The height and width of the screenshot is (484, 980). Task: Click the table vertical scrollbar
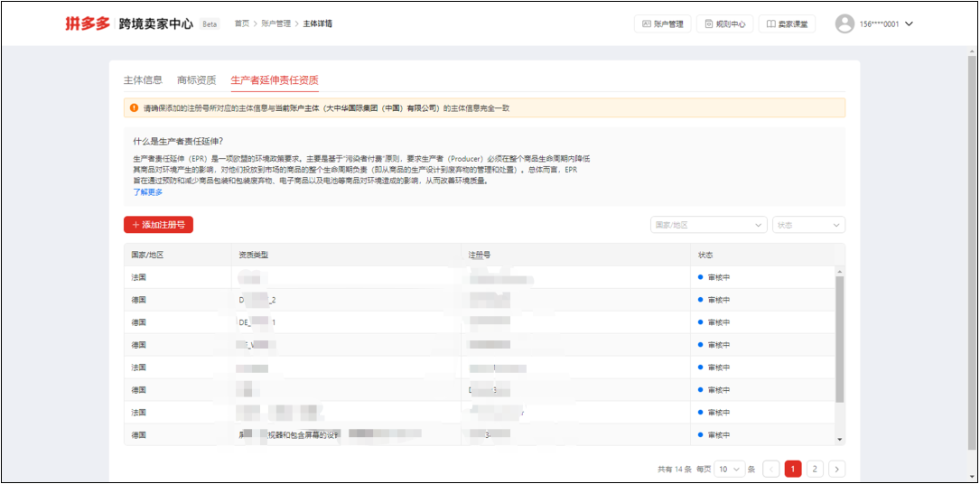pyautogui.click(x=840, y=339)
